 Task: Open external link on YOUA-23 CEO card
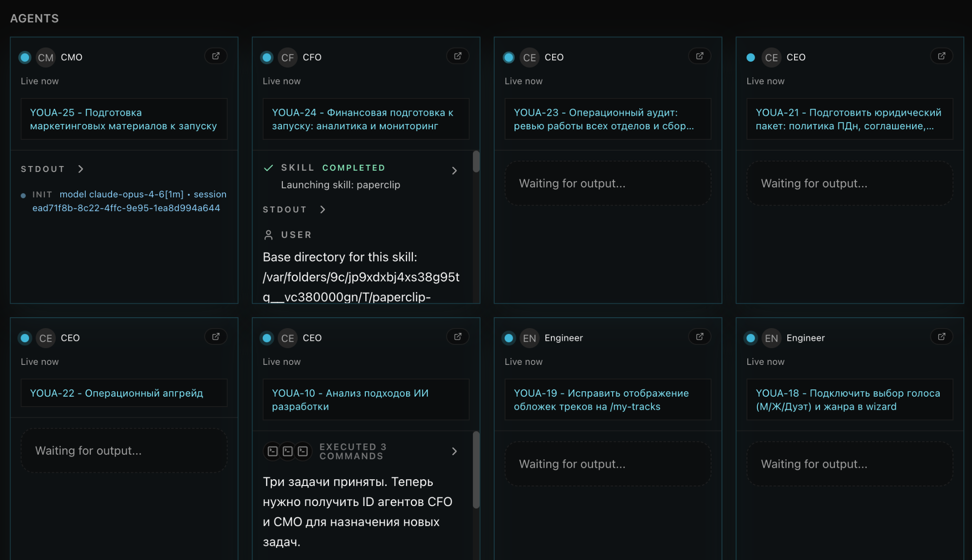[700, 56]
